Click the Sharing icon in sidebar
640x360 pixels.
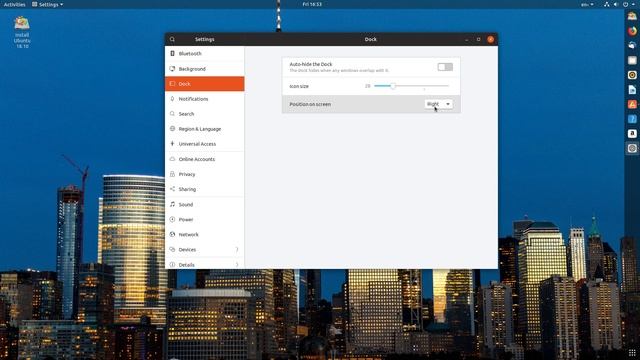172,189
